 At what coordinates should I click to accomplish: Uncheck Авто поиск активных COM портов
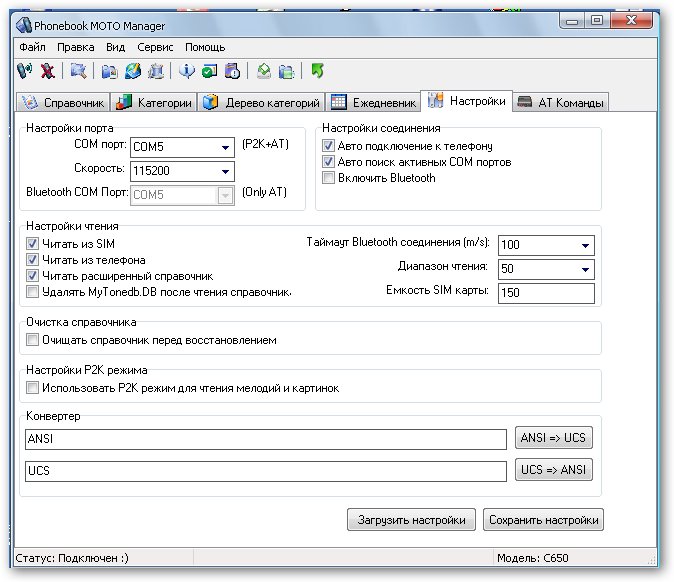point(328,162)
